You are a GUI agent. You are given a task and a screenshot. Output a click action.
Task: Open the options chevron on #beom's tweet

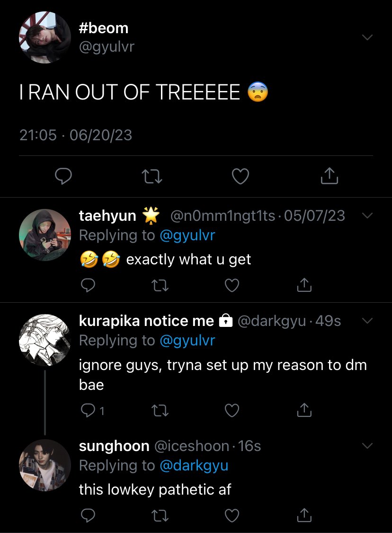[367, 37]
